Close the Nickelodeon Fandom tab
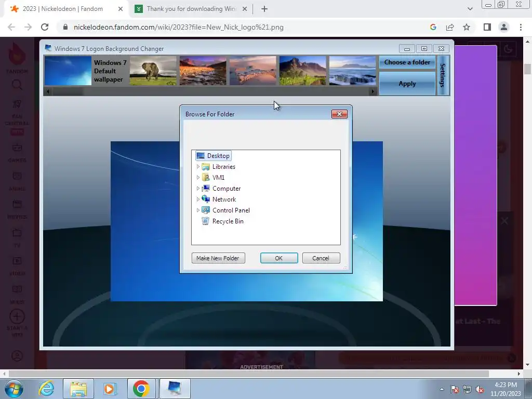This screenshot has width=532, height=399. [121, 9]
